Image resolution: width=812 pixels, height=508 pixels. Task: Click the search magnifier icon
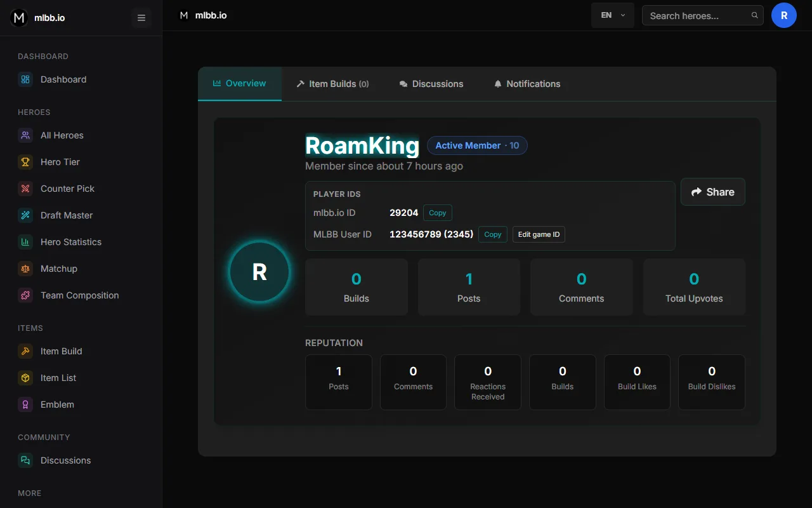(754, 16)
